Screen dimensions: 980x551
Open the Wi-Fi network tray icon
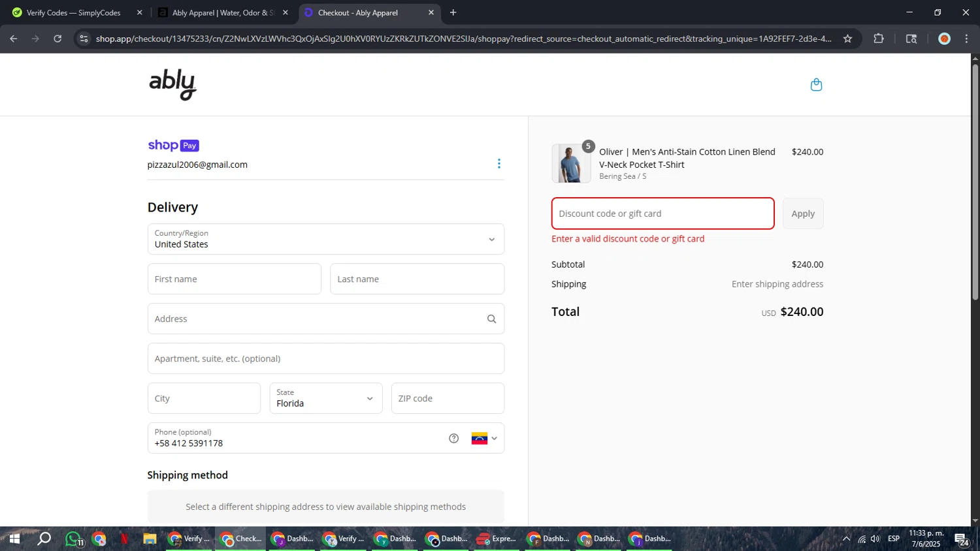(862, 539)
